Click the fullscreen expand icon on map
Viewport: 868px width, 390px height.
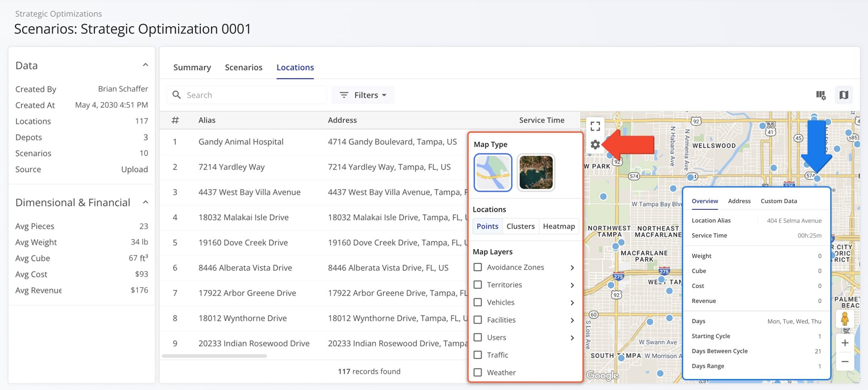point(595,125)
